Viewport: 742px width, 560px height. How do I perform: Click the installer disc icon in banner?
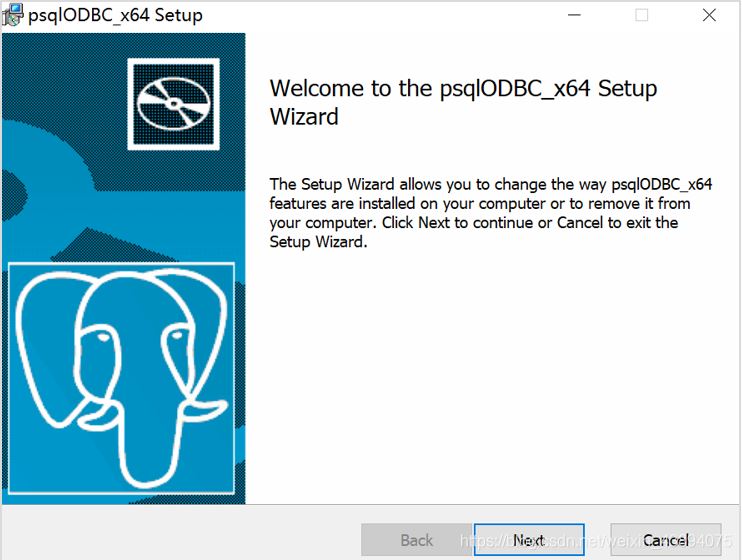click(174, 104)
